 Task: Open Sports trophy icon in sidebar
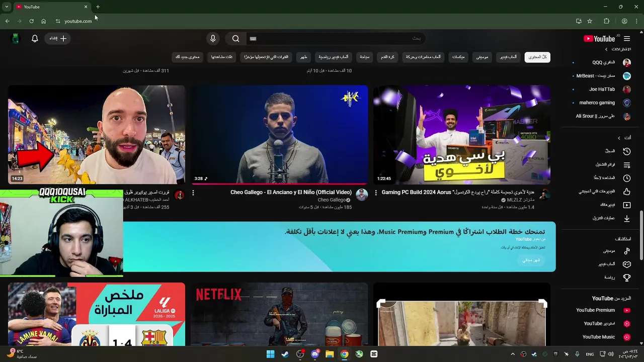pyautogui.click(x=627, y=278)
